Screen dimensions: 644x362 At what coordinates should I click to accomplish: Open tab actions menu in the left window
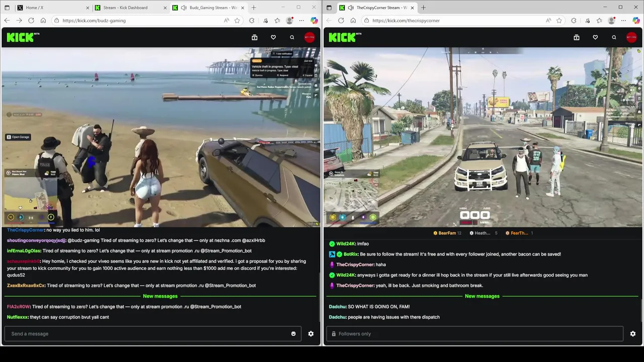(x=7, y=8)
